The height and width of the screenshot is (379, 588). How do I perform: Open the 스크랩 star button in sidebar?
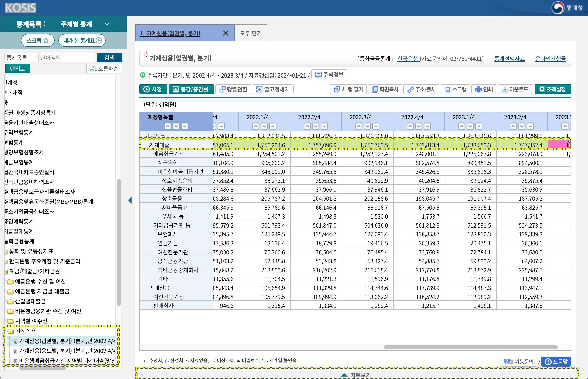tap(38, 40)
